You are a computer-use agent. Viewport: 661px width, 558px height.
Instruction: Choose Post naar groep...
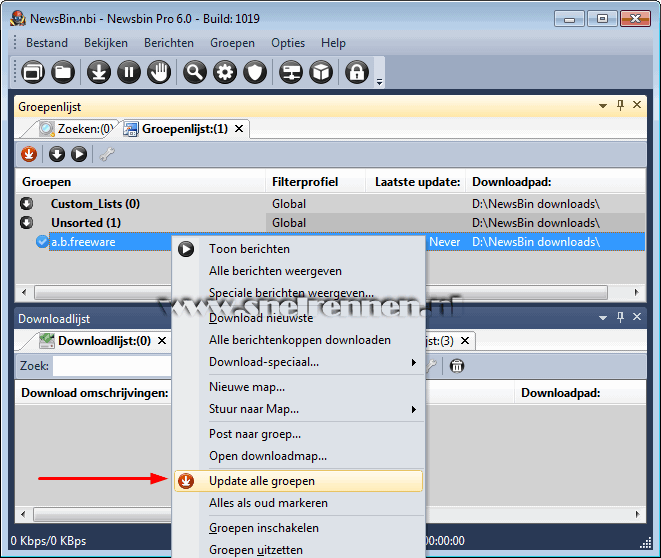coord(298,434)
